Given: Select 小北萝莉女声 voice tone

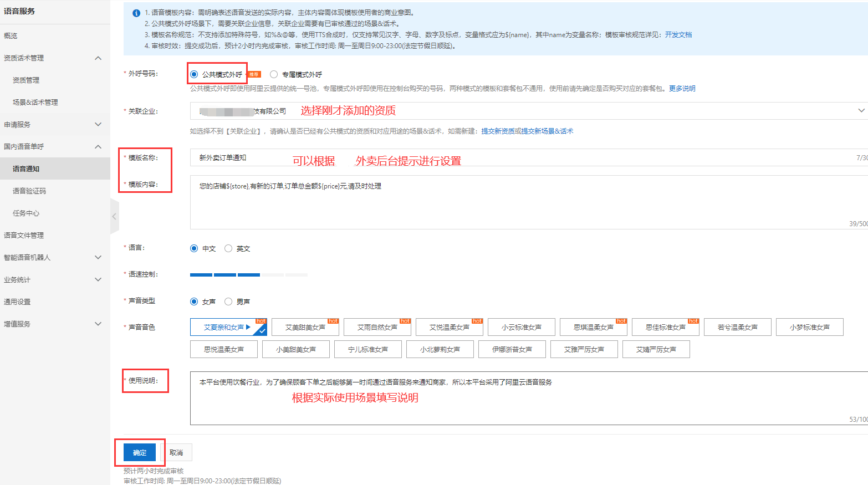Looking at the screenshot, I should [440, 349].
